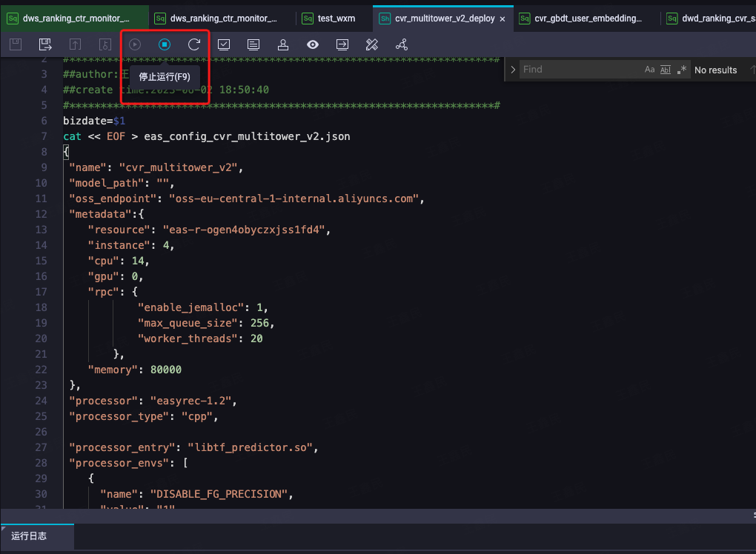Click the "model_path" line
Image resolution: width=756 pixels, height=554 pixels.
(122, 183)
